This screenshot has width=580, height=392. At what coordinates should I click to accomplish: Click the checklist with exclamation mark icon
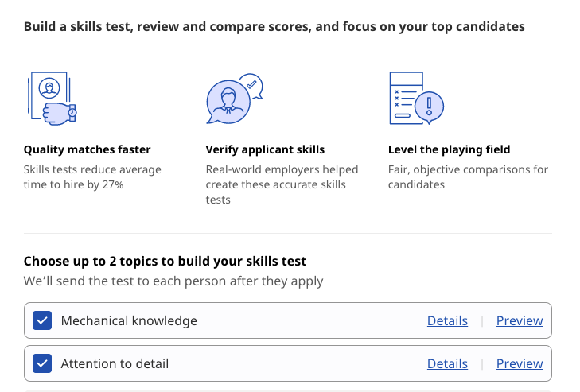point(415,99)
